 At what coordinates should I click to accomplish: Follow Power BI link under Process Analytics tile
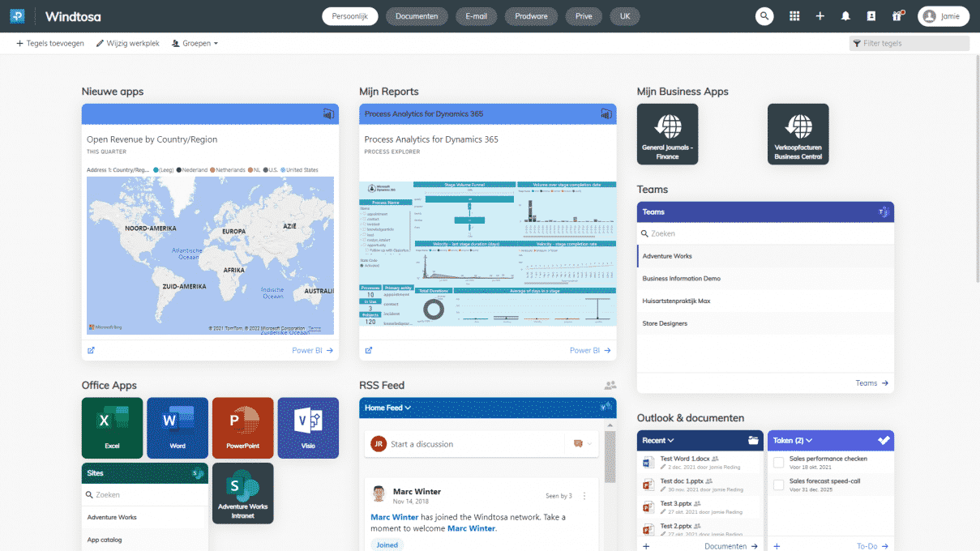pos(590,351)
